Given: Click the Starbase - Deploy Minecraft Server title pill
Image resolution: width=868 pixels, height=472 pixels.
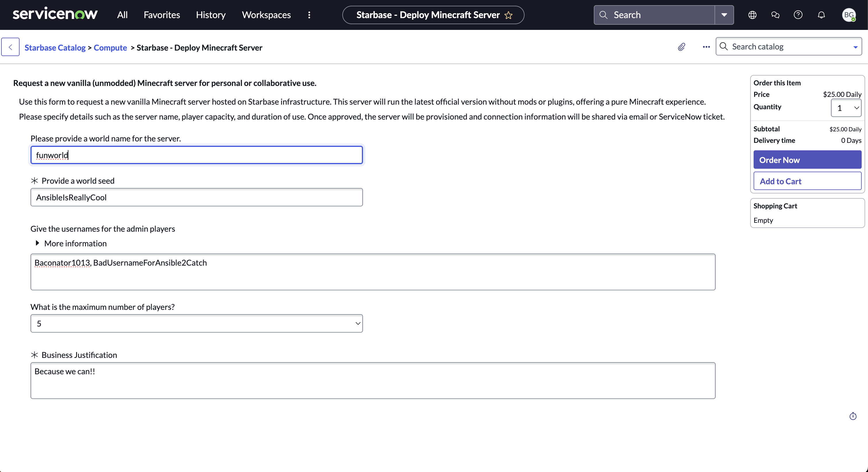Looking at the screenshot, I should (x=433, y=15).
